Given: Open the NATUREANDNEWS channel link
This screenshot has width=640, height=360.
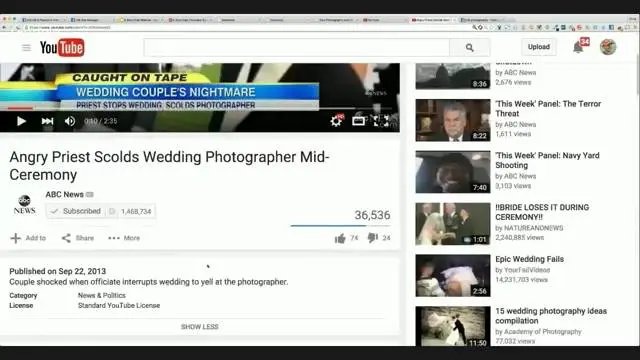Looking at the screenshot, I should tap(533, 228).
